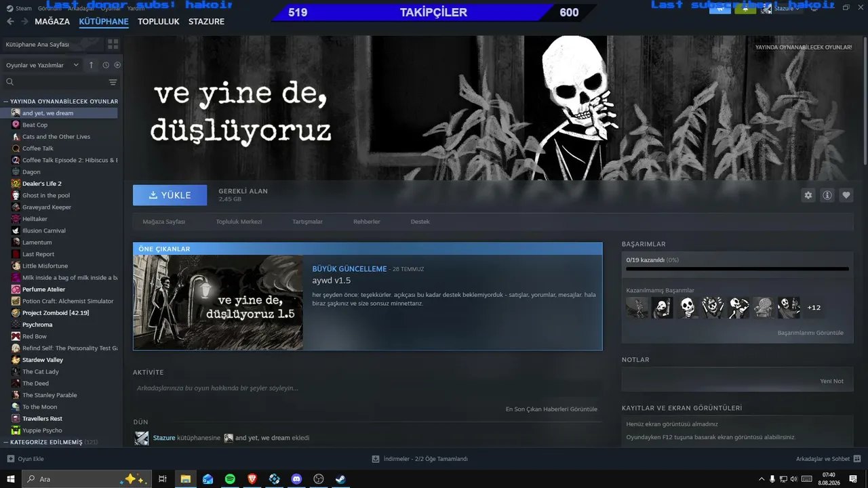Add game to favorites heart icon
Viewport: 868px width, 488px height.
click(846, 195)
